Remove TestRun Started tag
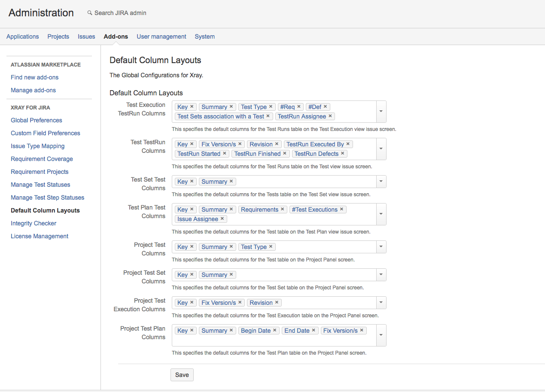This screenshot has width=545, height=392. point(224,153)
